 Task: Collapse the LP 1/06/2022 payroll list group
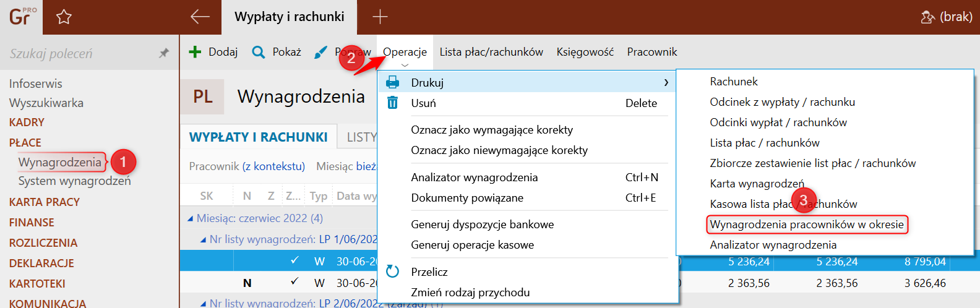(203, 239)
